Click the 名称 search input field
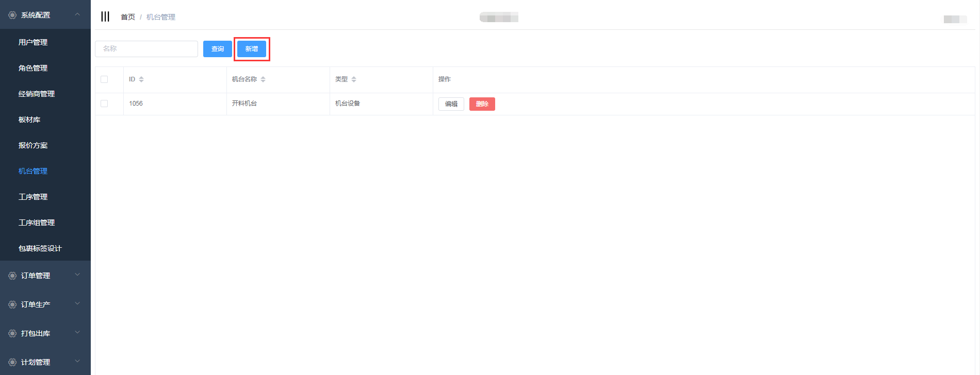This screenshot has height=375, width=980. [146, 49]
